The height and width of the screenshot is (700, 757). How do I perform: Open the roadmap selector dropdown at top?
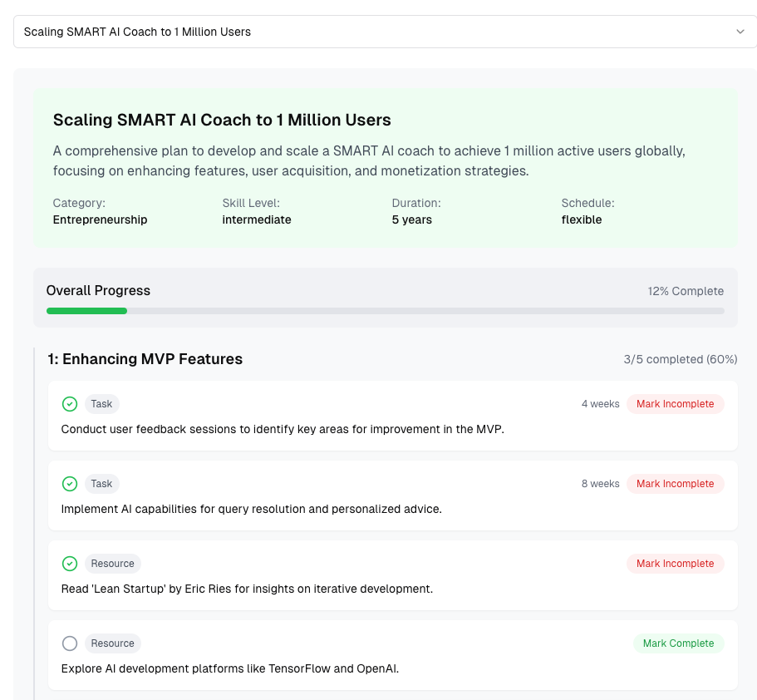[x=384, y=32]
